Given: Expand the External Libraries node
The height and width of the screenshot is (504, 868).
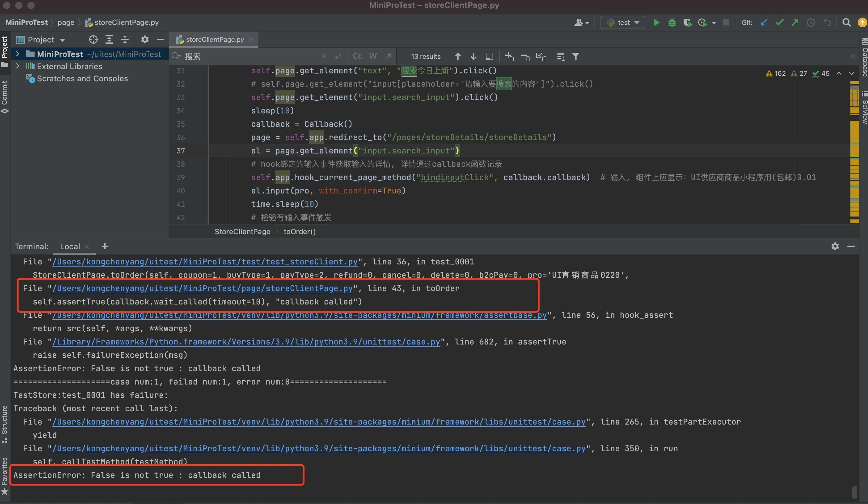Looking at the screenshot, I should coord(18,66).
